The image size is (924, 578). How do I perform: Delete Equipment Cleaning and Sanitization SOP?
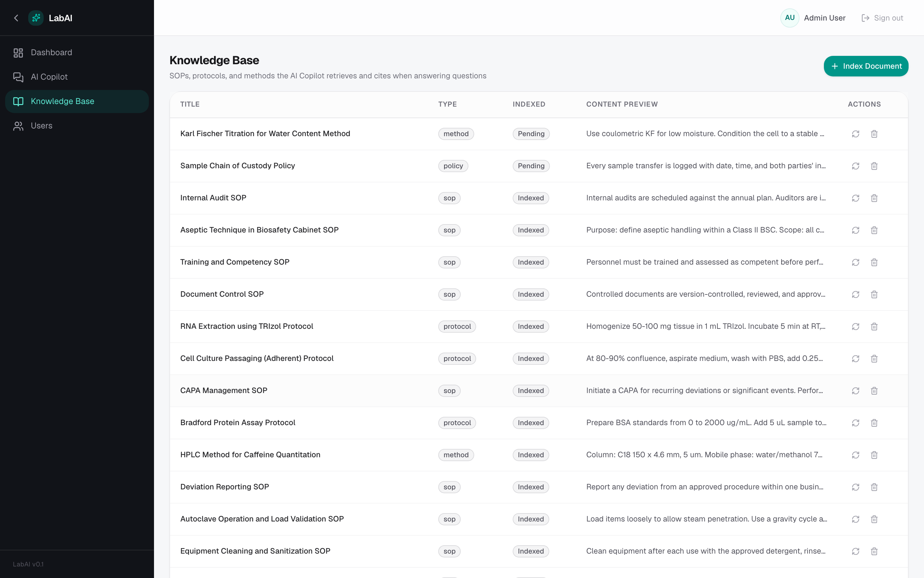point(874,551)
